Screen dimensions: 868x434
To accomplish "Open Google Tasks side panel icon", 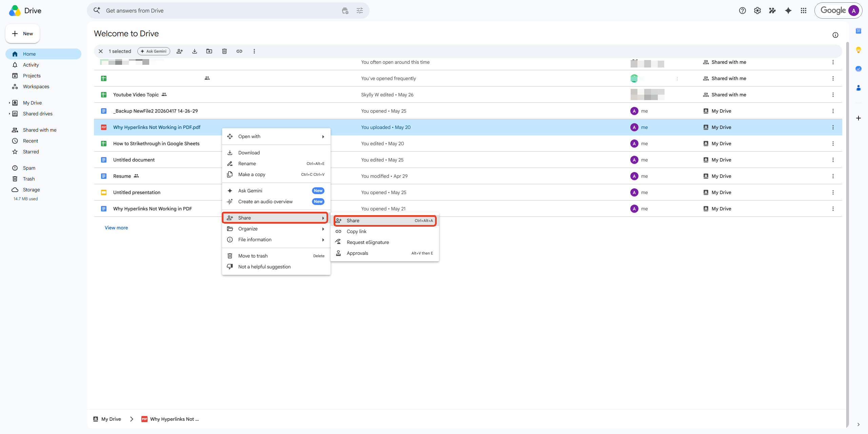I will (x=858, y=69).
